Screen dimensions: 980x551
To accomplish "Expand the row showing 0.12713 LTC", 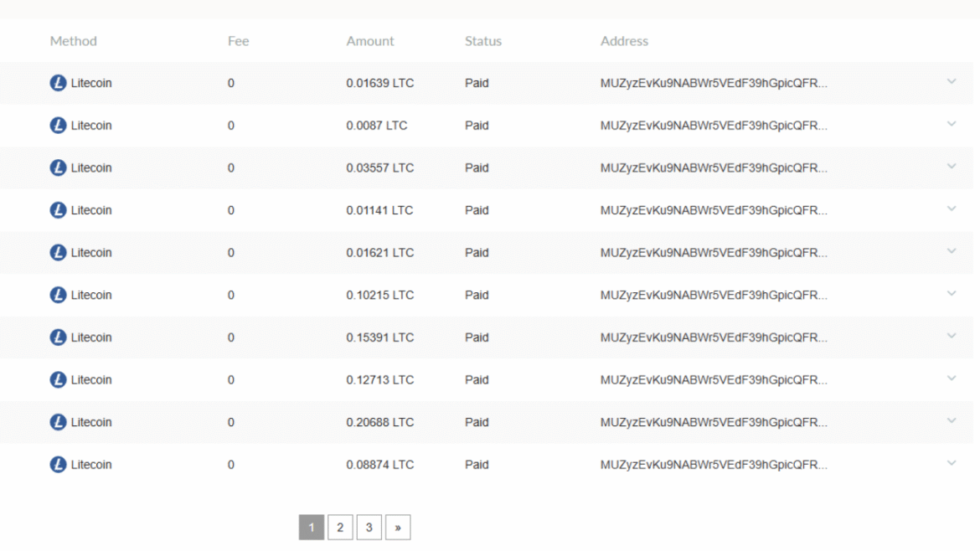I will click(951, 379).
